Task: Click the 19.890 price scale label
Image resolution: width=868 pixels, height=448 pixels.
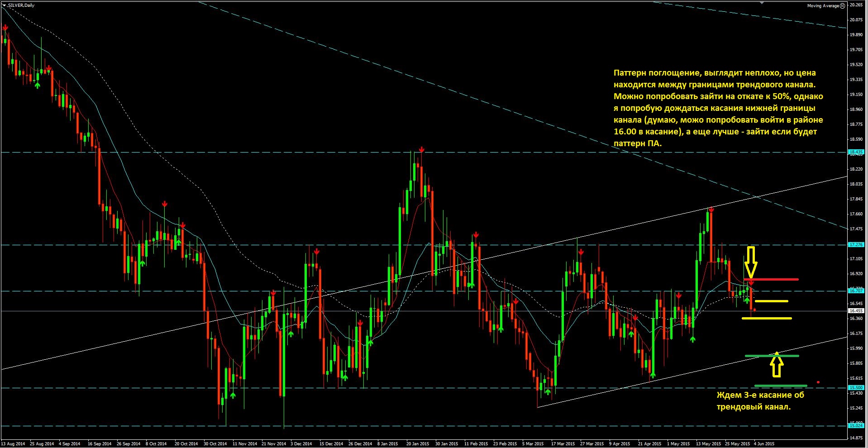Action: (x=856, y=35)
